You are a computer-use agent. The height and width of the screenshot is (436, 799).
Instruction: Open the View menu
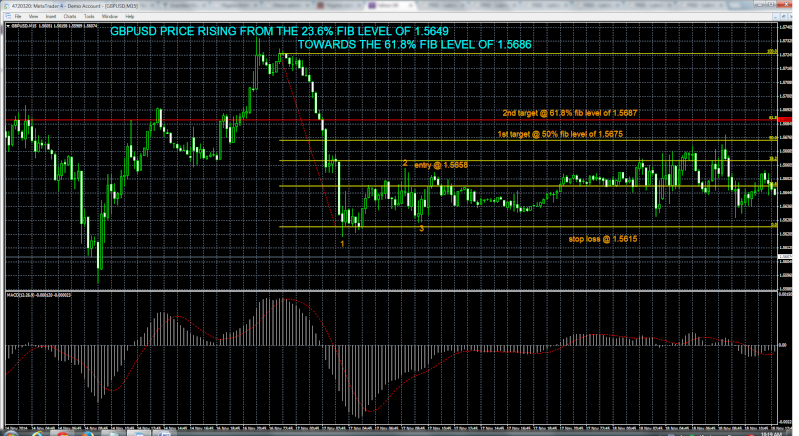pos(33,16)
